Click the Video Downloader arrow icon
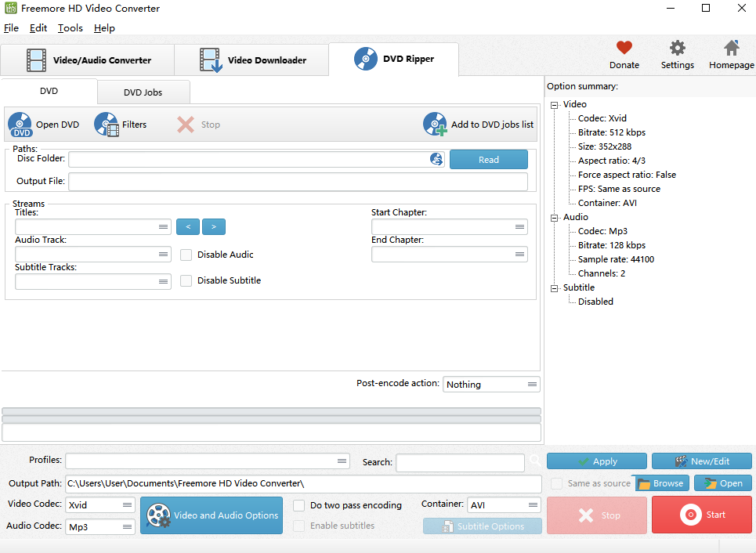 (x=211, y=60)
